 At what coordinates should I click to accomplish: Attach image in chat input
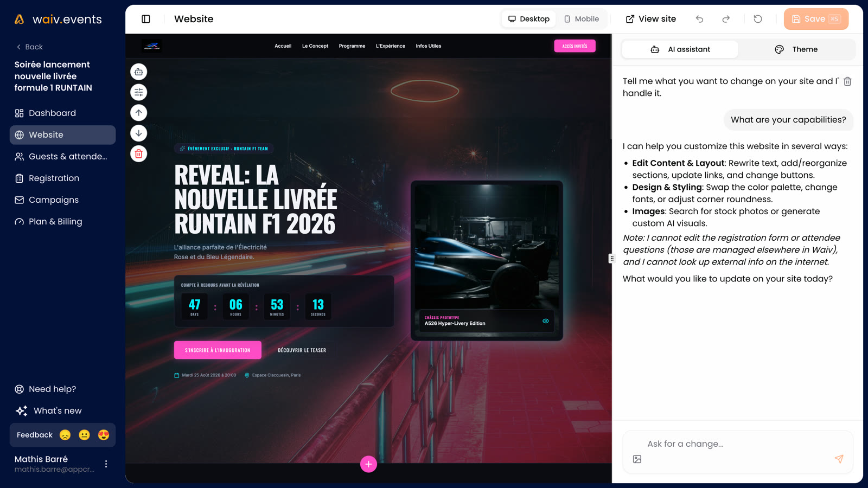[637, 459]
